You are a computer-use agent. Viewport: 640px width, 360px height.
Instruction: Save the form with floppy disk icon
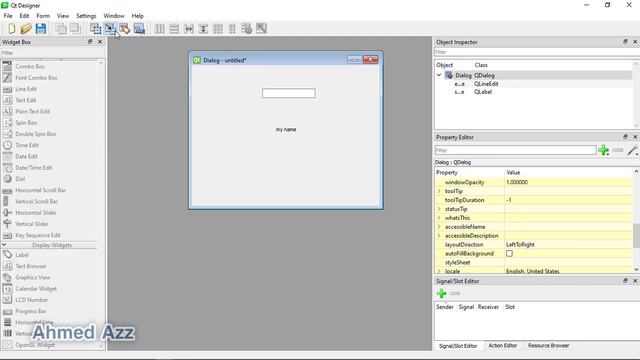(41, 29)
